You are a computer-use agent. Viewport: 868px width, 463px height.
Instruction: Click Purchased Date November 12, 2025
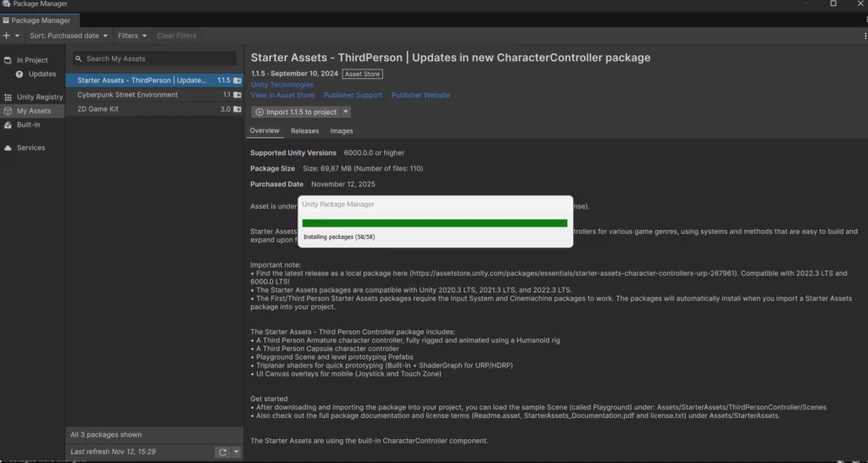(313, 184)
